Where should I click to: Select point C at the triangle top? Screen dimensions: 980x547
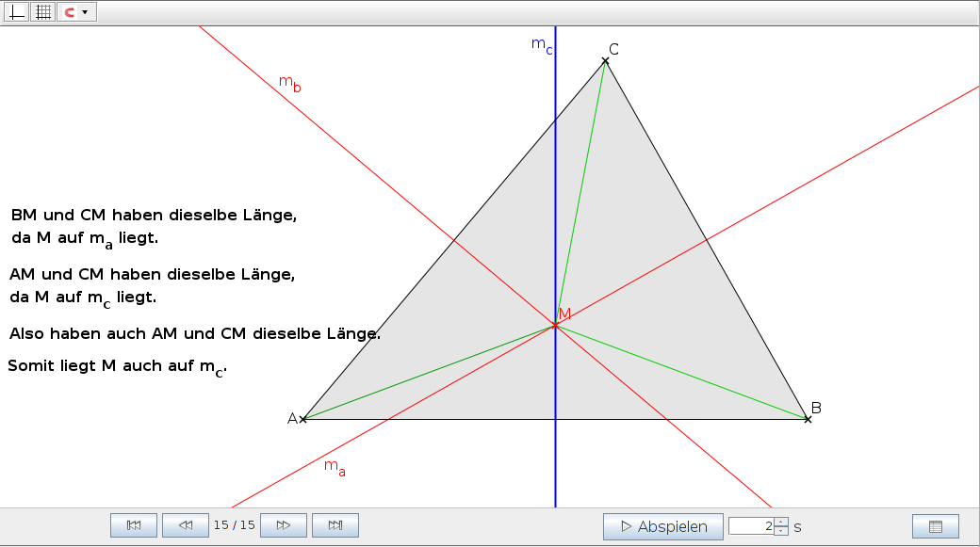coord(606,62)
